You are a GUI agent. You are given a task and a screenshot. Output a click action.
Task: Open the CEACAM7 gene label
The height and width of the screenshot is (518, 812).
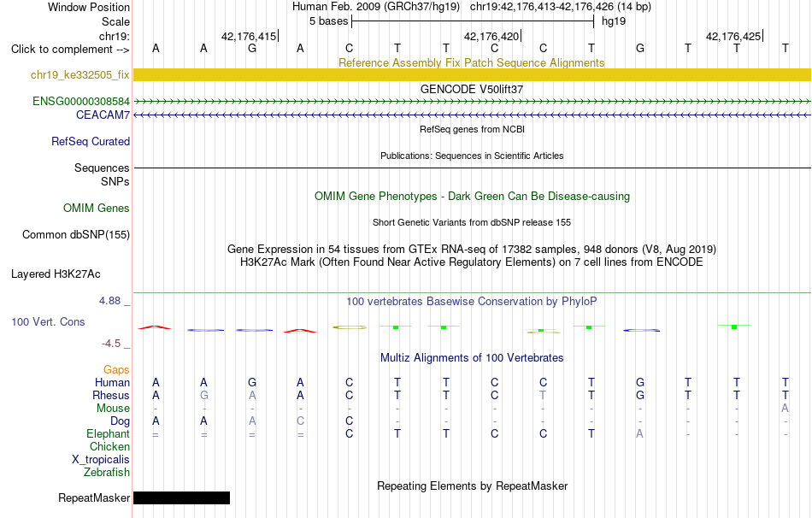103,115
